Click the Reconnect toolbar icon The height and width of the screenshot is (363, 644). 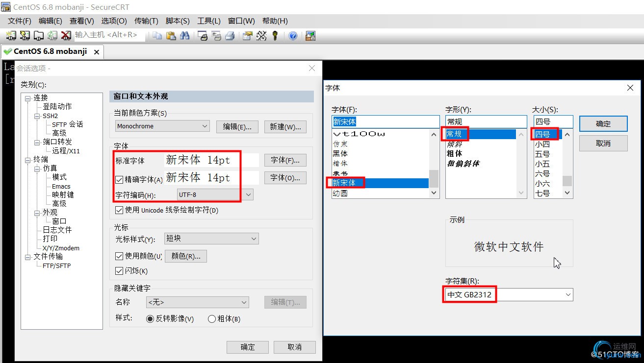click(52, 35)
